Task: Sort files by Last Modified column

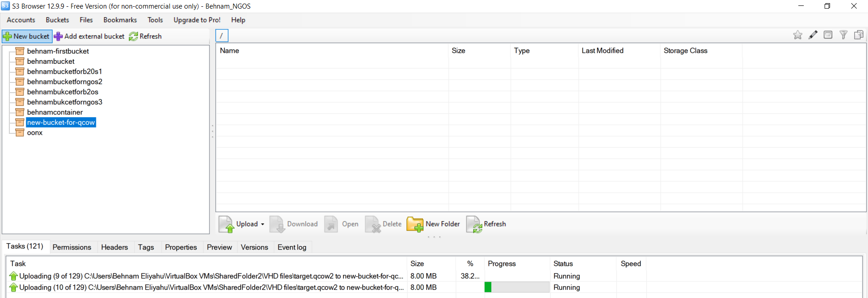Action: pos(619,51)
